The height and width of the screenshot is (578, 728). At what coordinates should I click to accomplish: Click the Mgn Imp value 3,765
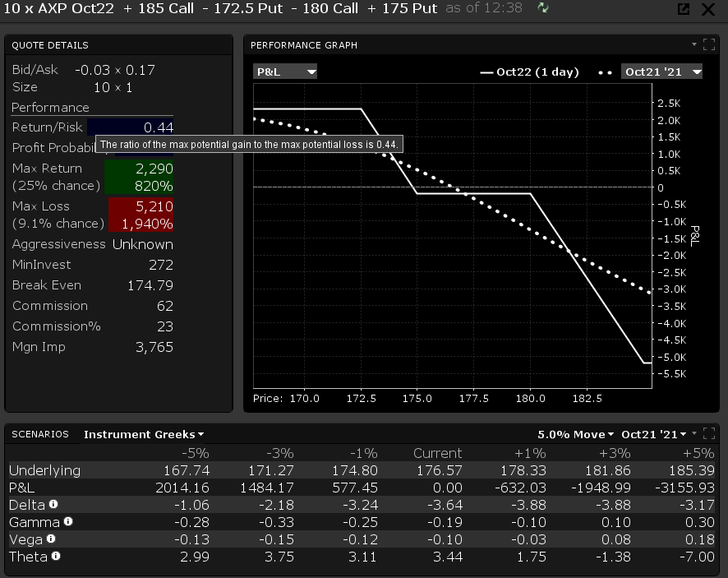154,347
